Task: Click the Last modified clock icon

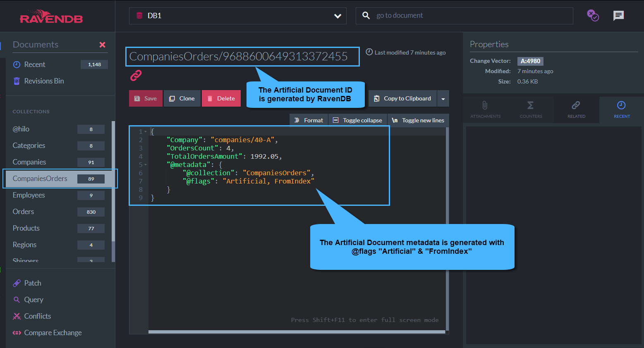Action: [369, 52]
